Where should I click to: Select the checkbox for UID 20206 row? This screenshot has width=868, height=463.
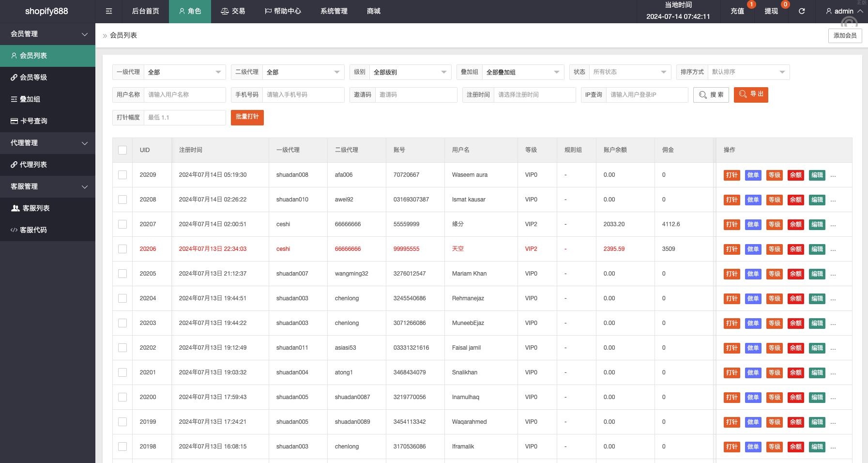coord(122,249)
